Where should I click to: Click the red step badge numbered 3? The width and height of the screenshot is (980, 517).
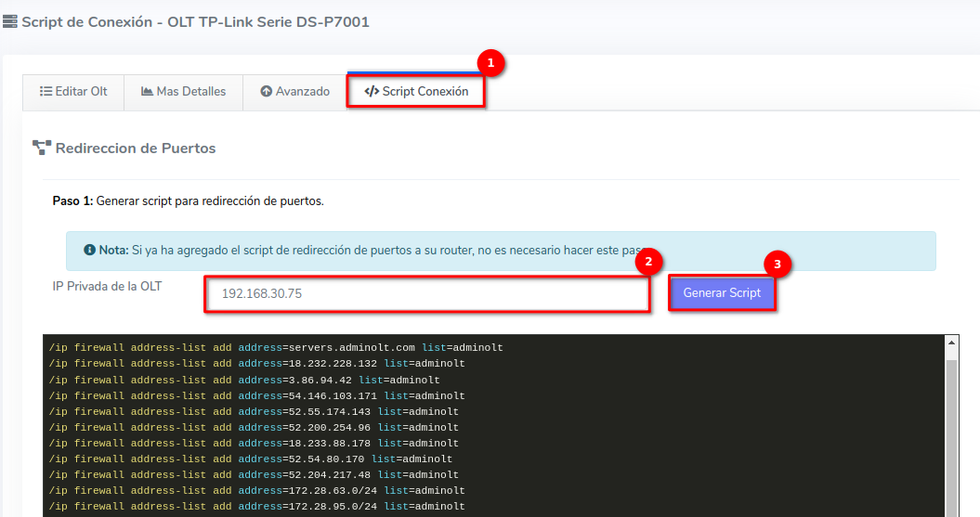(x=777, y=264)
